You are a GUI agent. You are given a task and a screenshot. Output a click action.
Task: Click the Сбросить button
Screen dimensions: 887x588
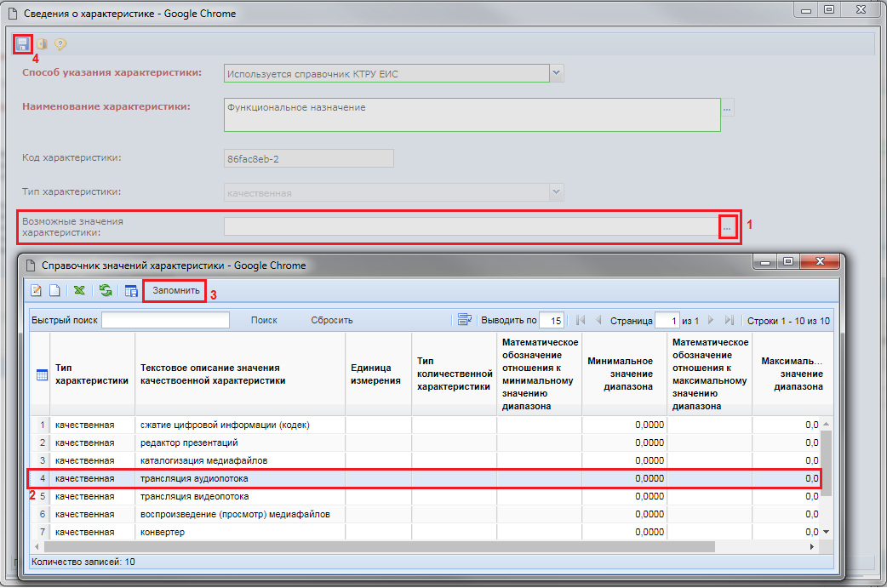(x=331, y=320)
